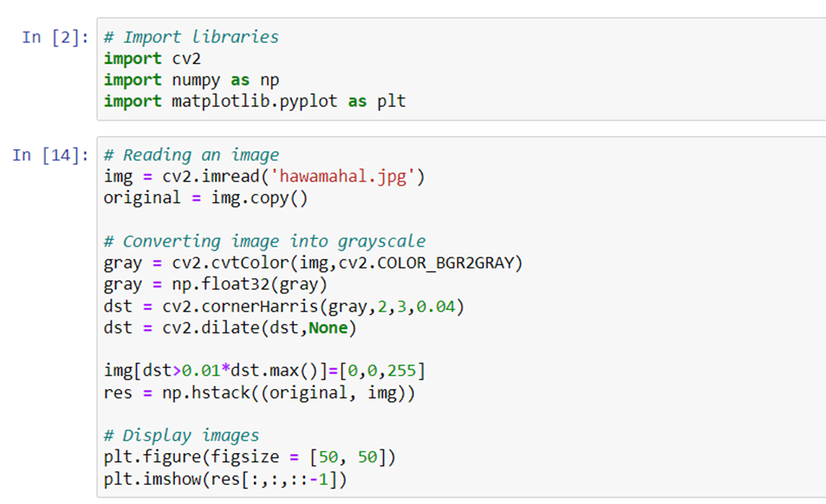Click the 'hawamahal.jpg' filename string

tap(343, 176)
